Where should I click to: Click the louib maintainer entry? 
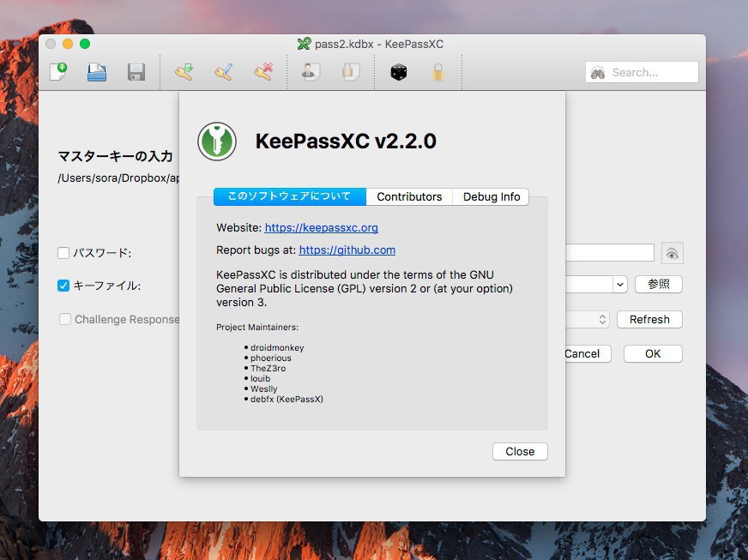coord(260,379)
